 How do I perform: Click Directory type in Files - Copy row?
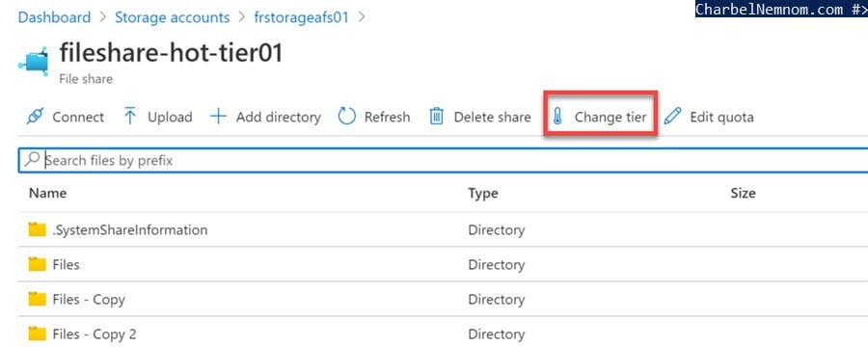(497, 300)
